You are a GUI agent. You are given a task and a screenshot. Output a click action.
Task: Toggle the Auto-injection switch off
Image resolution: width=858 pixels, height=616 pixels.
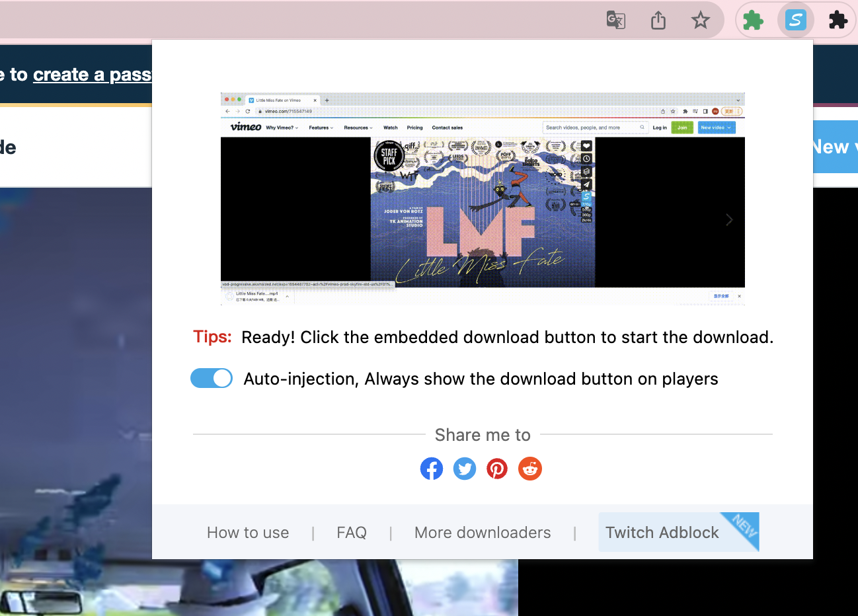tap(212, 378)
